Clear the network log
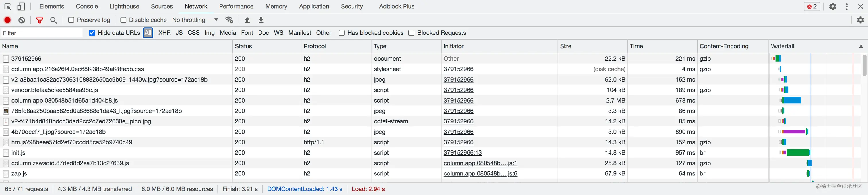 (22, 20)
